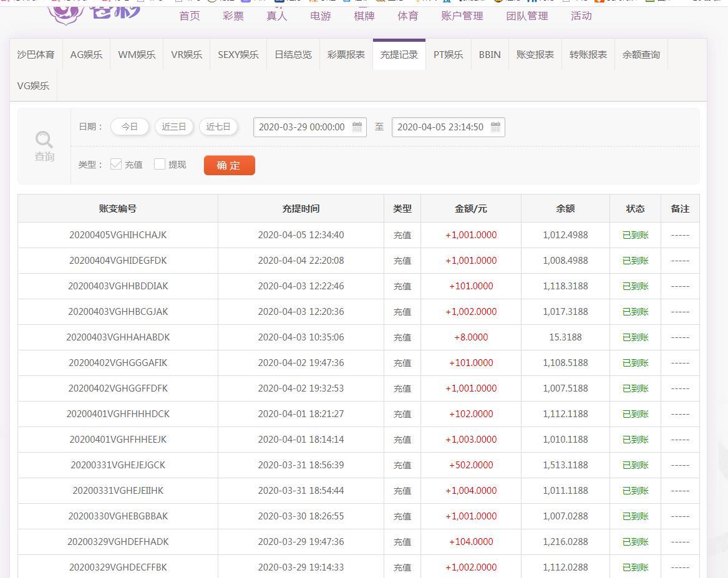
Task: Switch to the VR娱乐 tab
Action: pos(187,55)
